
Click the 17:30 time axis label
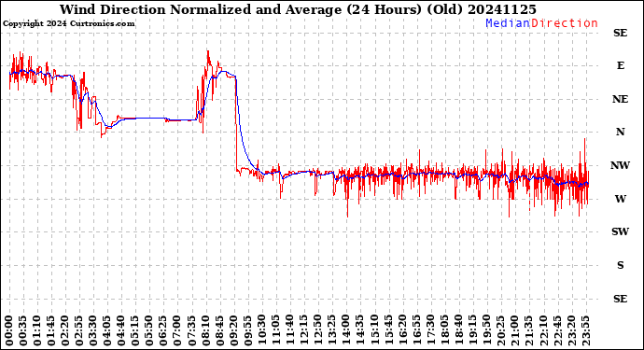(431, 330)
